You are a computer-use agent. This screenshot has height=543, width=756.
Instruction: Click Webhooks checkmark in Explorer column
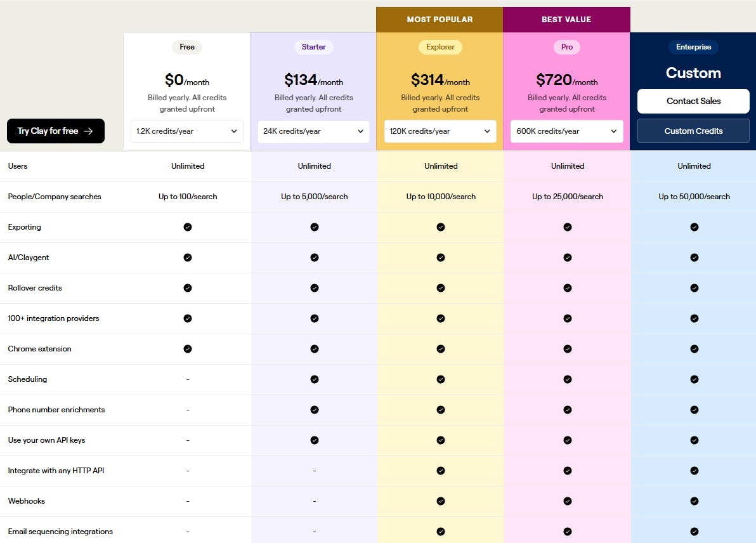pos(441,501)
